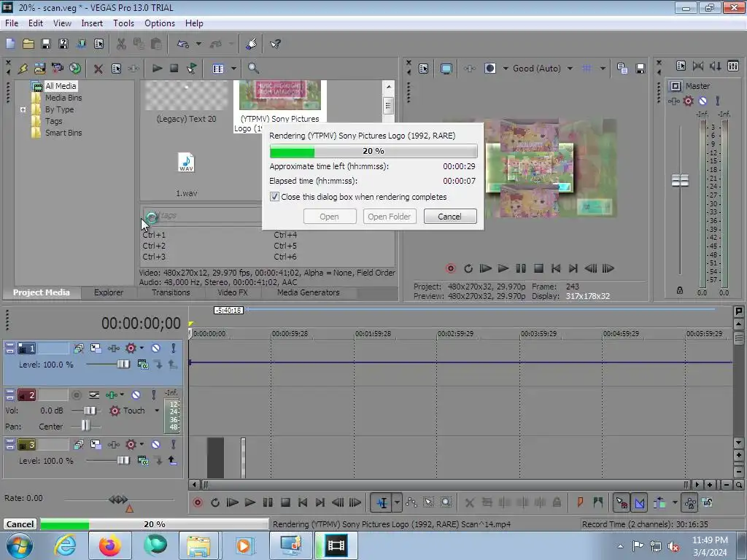Image resolution: width=747 pixels, height=560 pixels.
Task: Cancel rendering in the dialog
Action: point(449,216)
